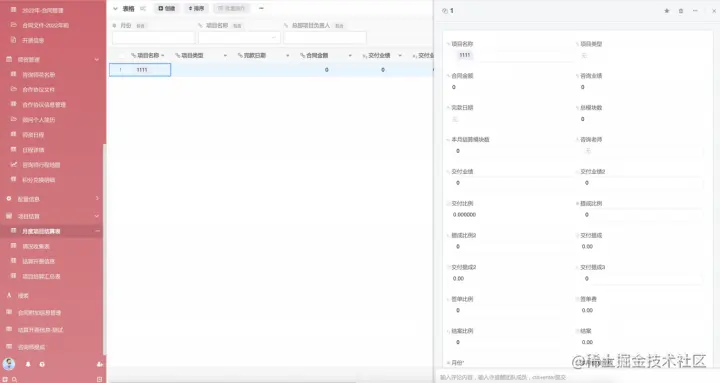Open the toolbar more-options ellipsis
Image resolution: width=720 pixels, height=383 pixels.
coord(261,8)
